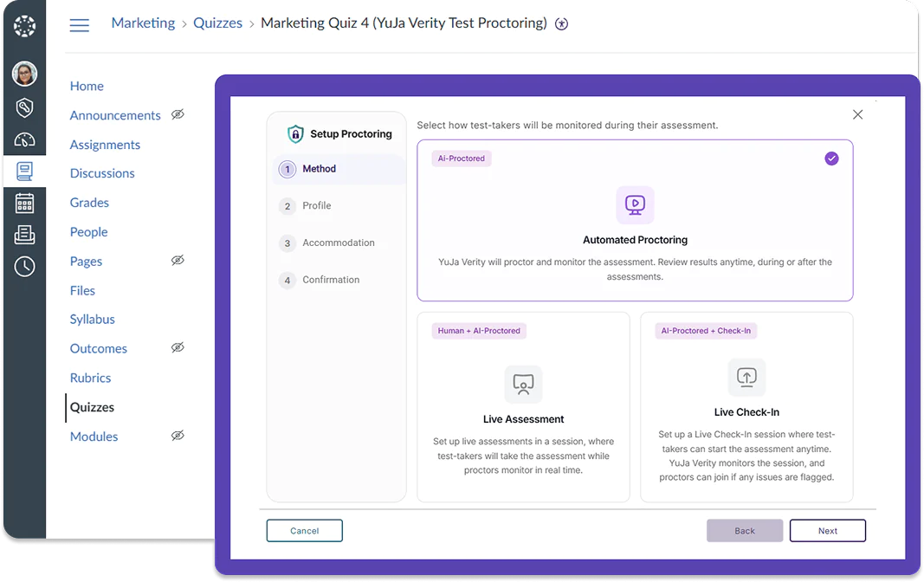Click the star icon beside quiz title
The height and width of the screenshot is (582, 924).
[x=562, y=24]
